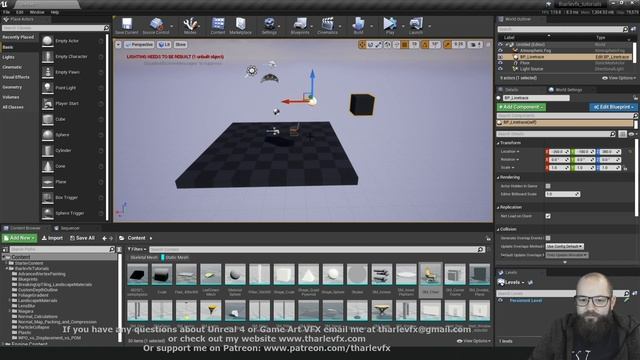Viewport: 640px width, 360px height.
Task: Click the Content Browser lock icon
Action: [x=488, y=238]
